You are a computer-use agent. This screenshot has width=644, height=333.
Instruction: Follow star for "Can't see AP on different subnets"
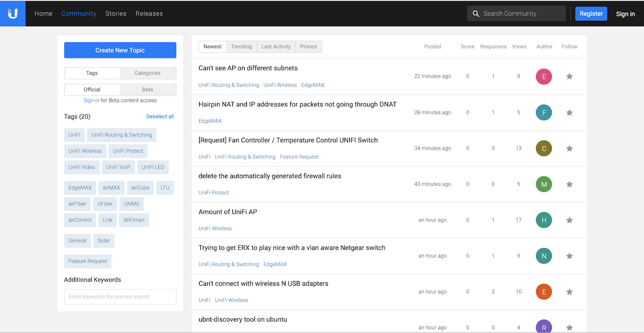(x=569, y=77)
